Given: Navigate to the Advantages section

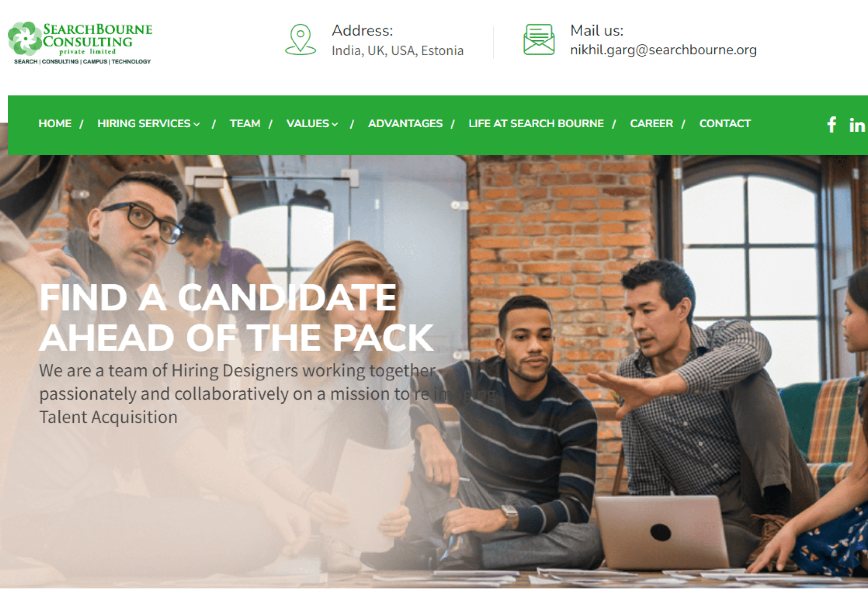Looking at the screenshot, I should [x=405, y=123].
